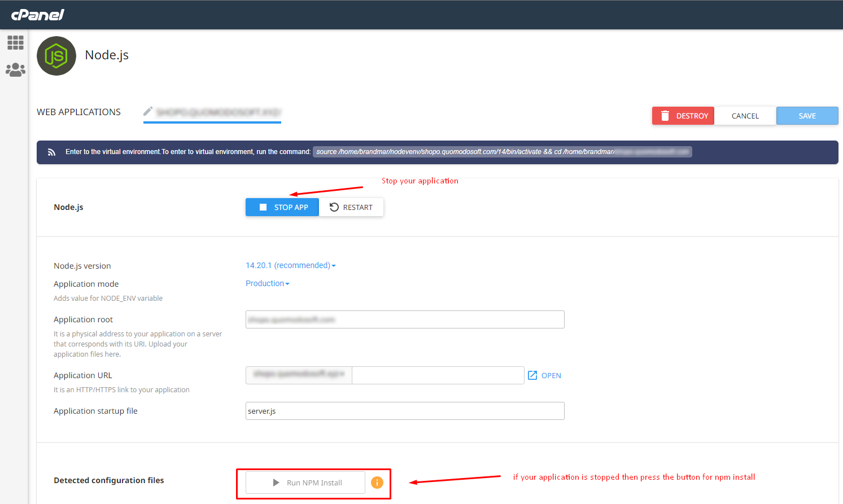Open the apps grid icon in sidebar

click(x=15, y=42)
